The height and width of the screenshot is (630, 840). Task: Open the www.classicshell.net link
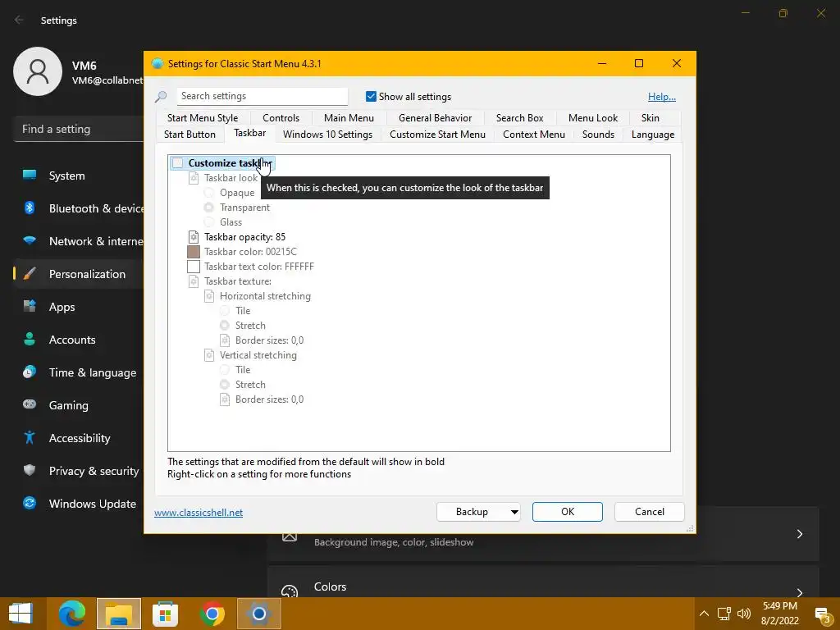199,513
